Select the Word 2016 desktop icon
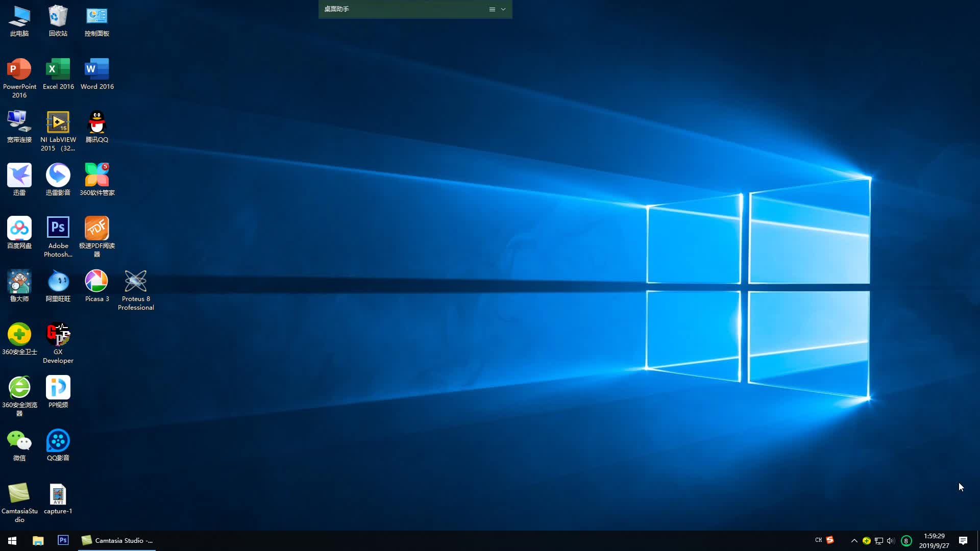The height and width of the screenshot is (551, 980). point(97,74)
